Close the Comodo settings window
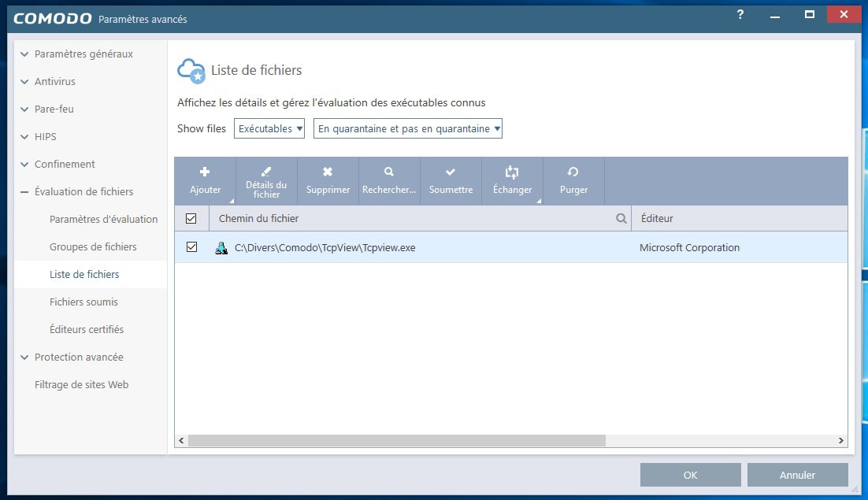This screenshot has height=500, width=868. click(x=844, y=14)
